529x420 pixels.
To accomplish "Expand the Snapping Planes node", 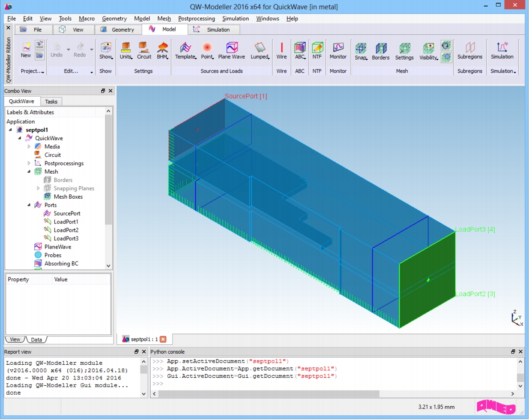I will (38, 188).
